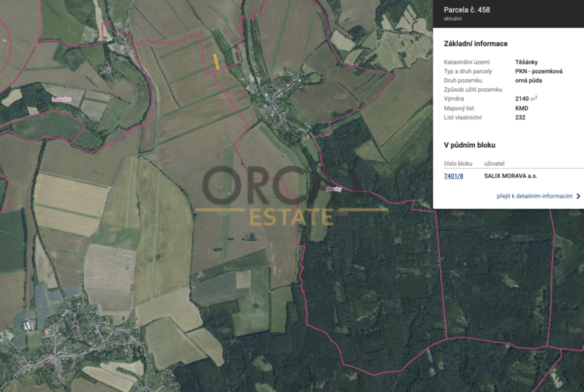The width and height of the screenshot is (584, 392).
Task: Open soil block link 7401/8
Action: (453, 176)
